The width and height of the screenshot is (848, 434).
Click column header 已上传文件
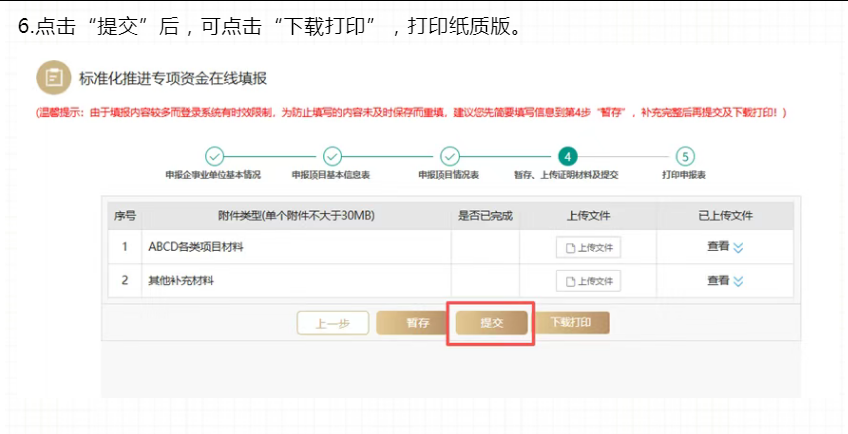tap(725, 216)
